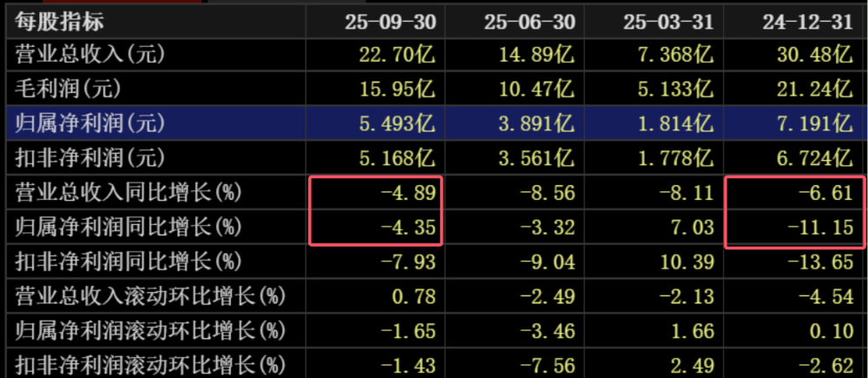
Task: Click the gross profit value 21.24亿
Action: pyautogui.click(x=814, y=90)
